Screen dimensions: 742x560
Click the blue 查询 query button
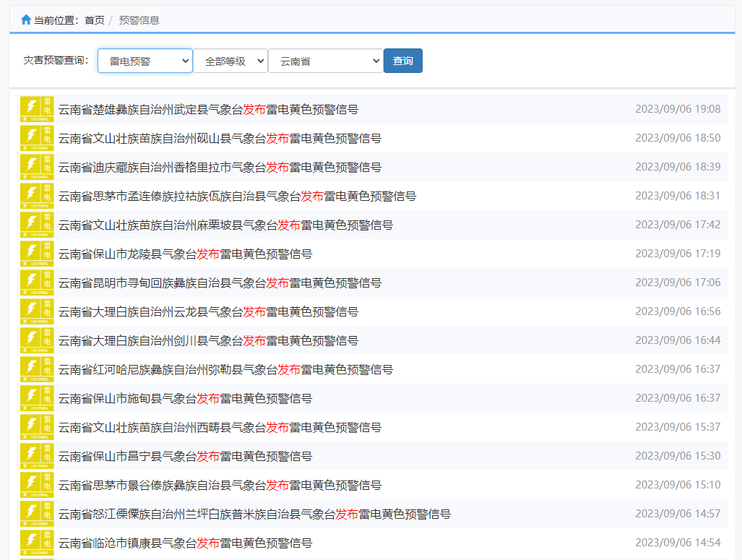(402, 61)
